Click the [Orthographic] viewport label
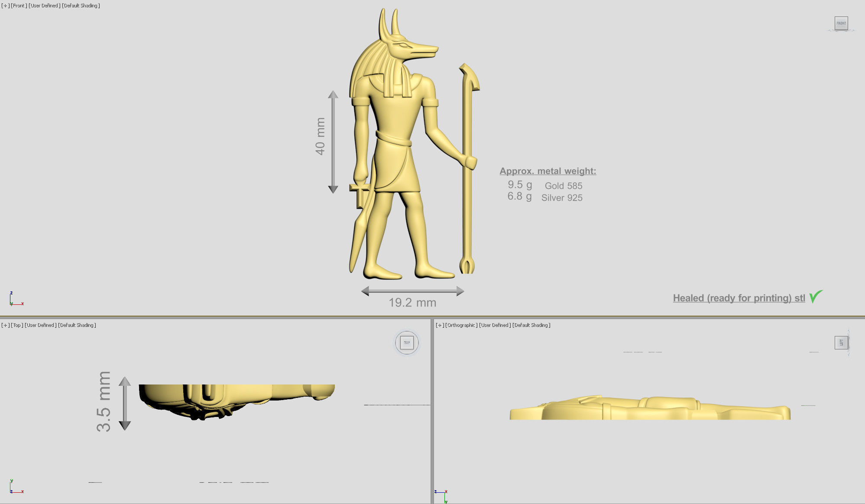 click(x=461, y=325)
